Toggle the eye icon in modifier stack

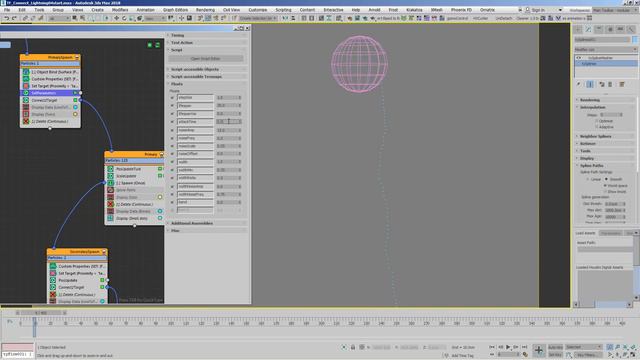coord(579,58)
